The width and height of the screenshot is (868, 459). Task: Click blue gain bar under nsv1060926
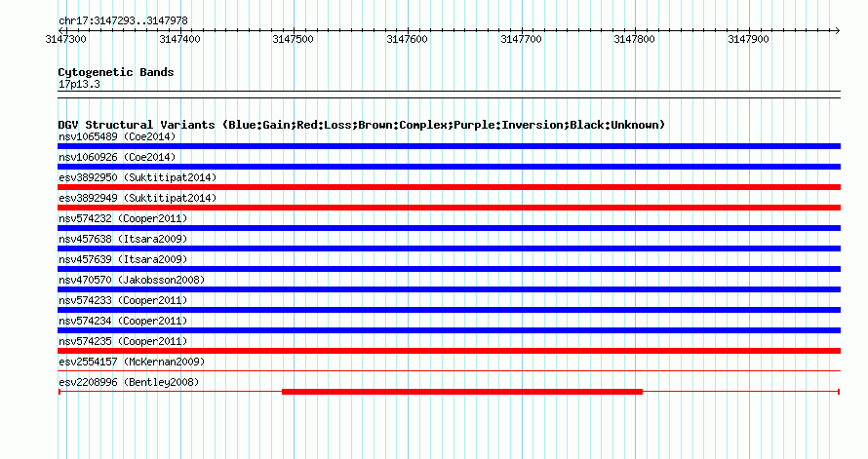[449, 167]
